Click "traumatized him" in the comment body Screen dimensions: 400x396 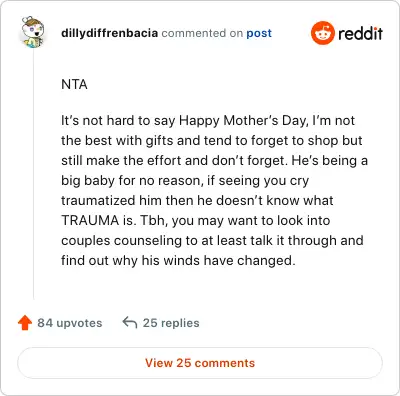(112, 201)
